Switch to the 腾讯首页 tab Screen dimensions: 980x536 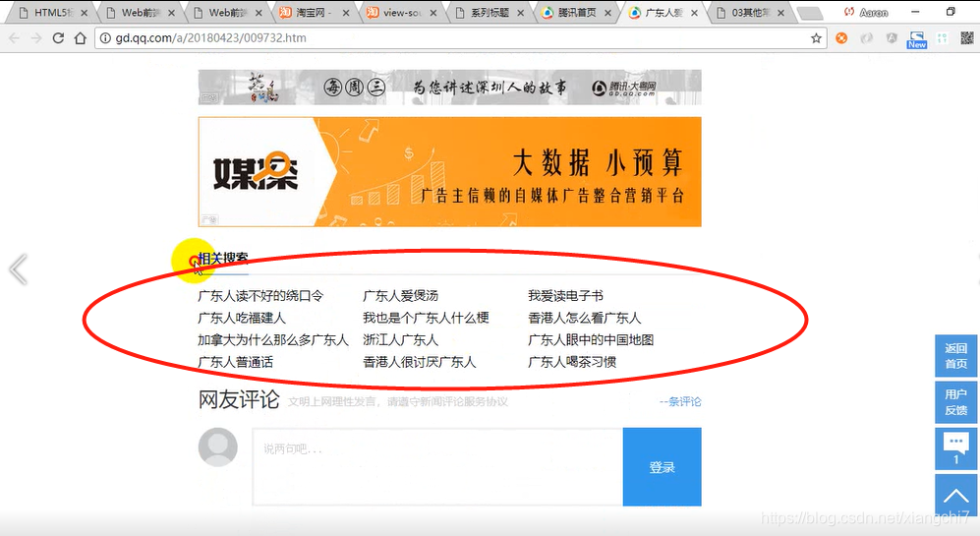[x=576, y=13]
